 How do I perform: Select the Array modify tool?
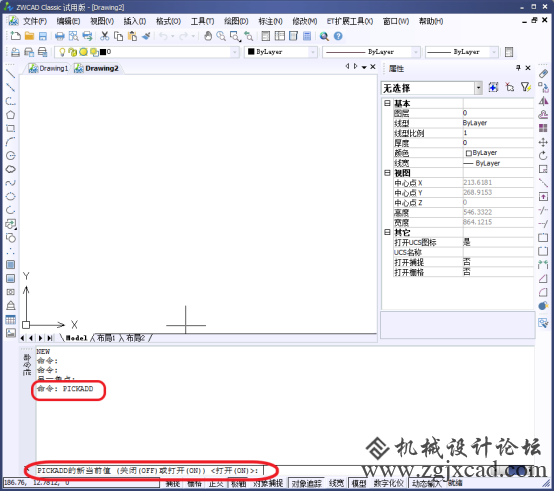(x=543, y=128)
